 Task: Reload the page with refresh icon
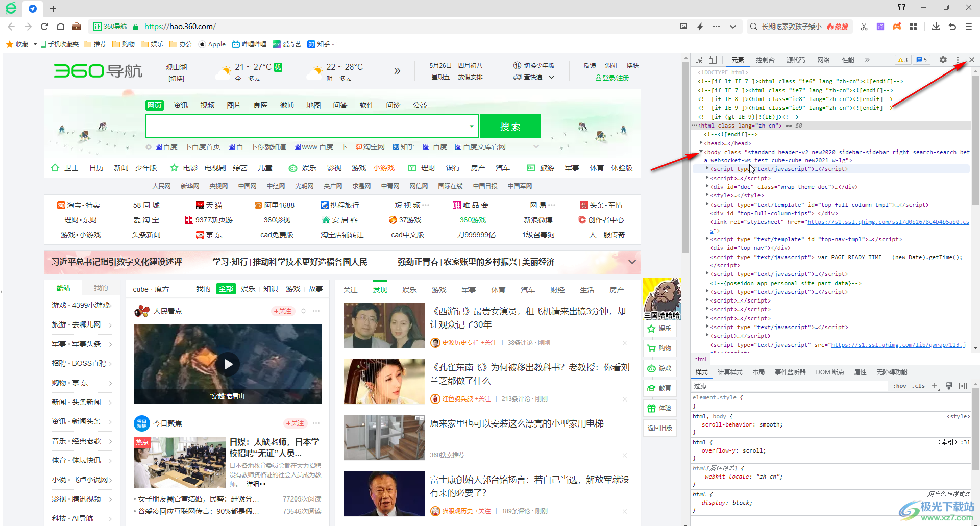click(x=44, y=27)
